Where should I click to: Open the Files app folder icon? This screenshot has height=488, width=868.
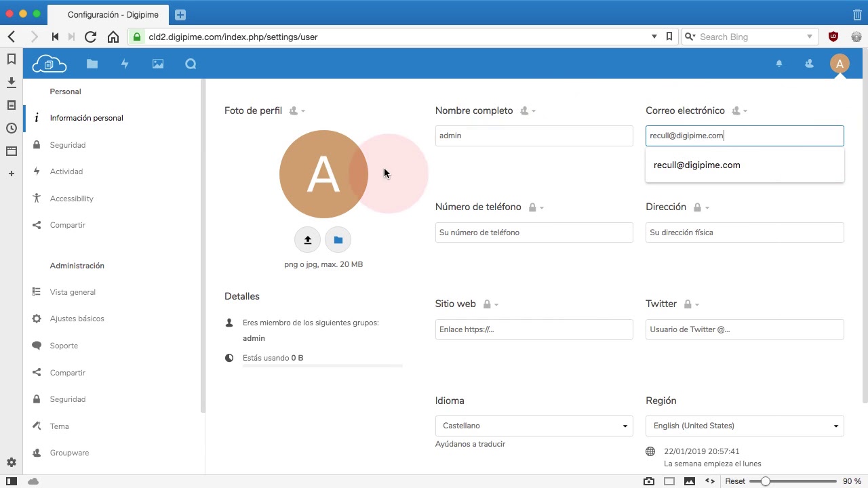(x=92, y=64)
